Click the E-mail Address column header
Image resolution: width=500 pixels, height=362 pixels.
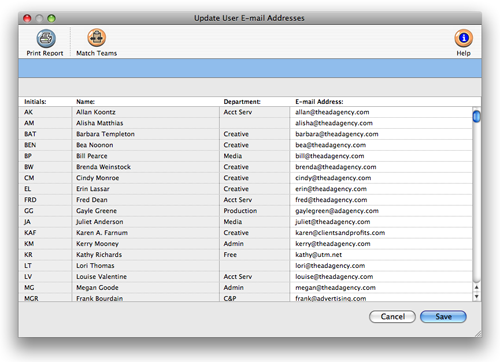click(319, 102)
